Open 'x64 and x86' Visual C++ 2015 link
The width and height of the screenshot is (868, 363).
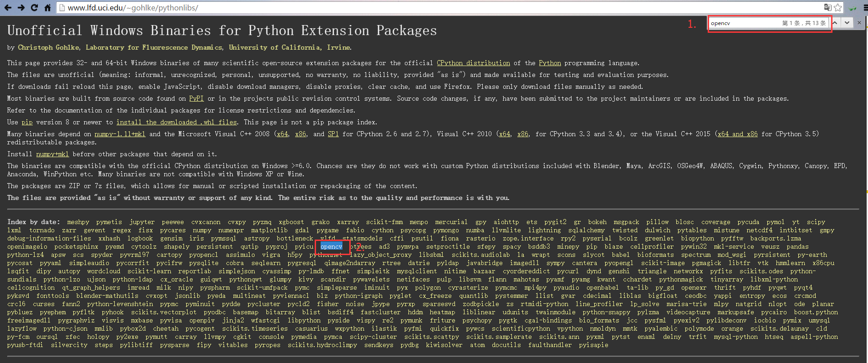click(x=738, y=134)
